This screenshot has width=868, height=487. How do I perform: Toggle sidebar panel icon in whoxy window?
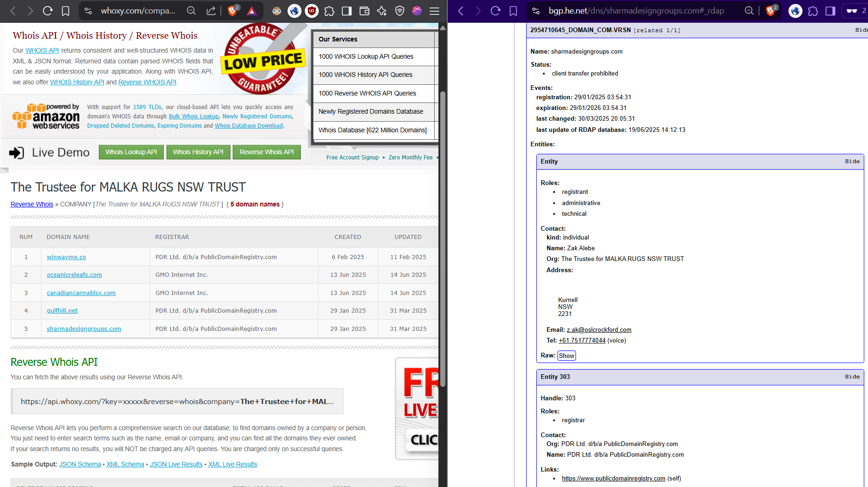[347, 11]
